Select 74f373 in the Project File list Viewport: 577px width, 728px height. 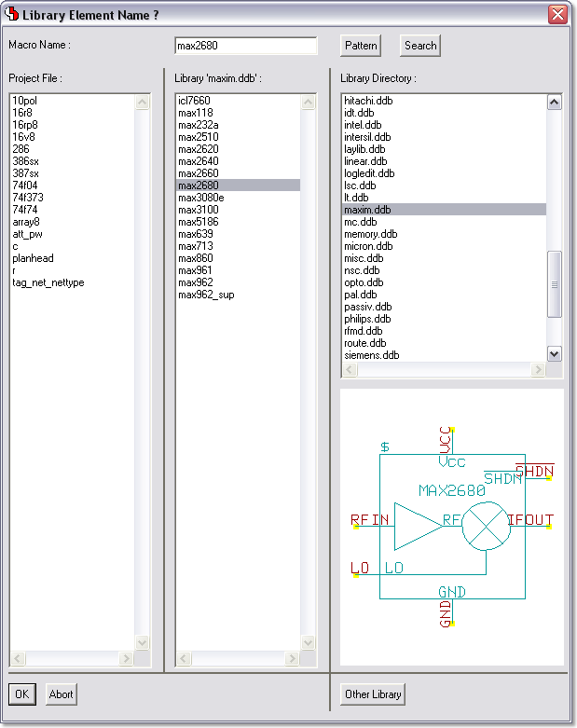point(28,198)
